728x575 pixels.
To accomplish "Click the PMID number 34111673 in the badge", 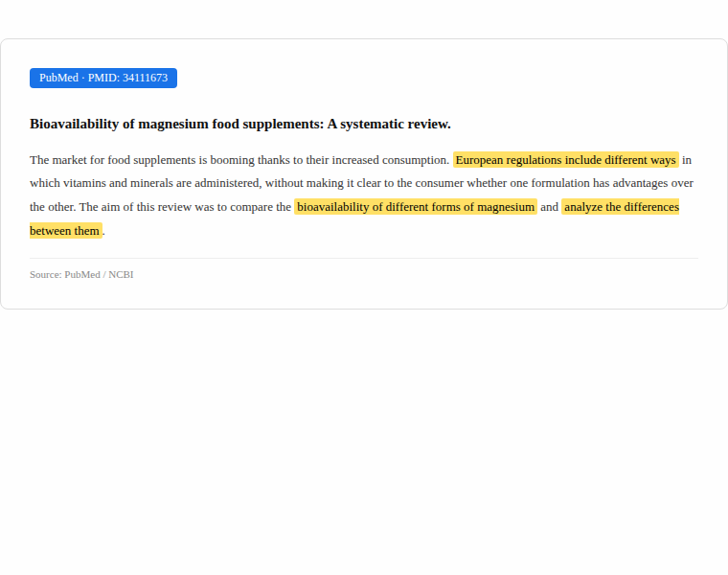I will pyautogui.click(x=145, y=78).
